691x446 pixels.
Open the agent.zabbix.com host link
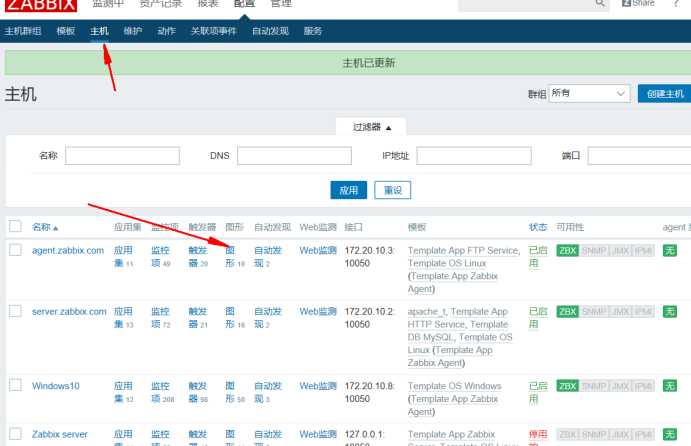68,250
